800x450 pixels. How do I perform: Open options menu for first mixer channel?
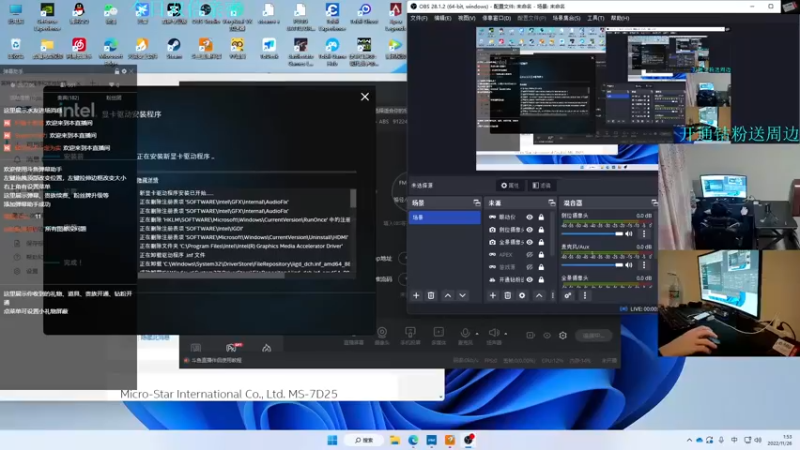click(644, 234)
